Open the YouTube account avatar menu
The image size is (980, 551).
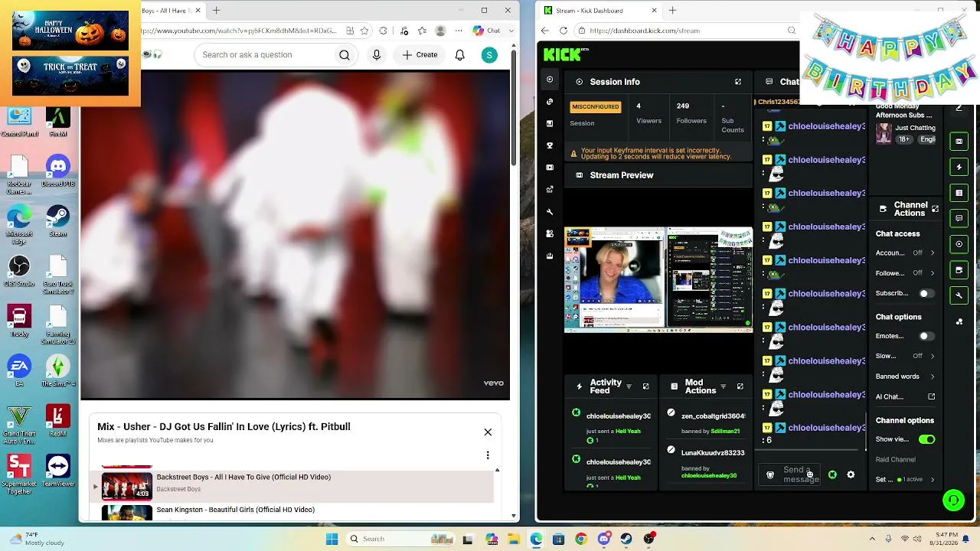point(489,55)
